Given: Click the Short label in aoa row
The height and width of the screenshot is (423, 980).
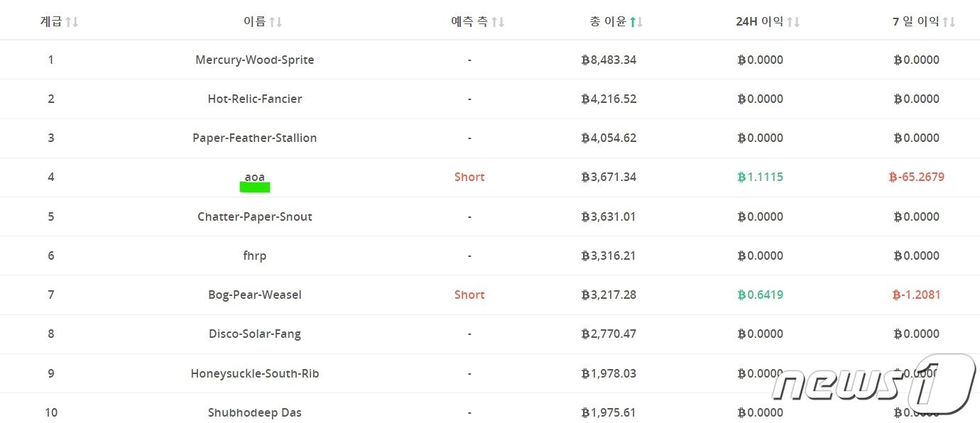Looking at the screenshot, I should pos(469,177).
